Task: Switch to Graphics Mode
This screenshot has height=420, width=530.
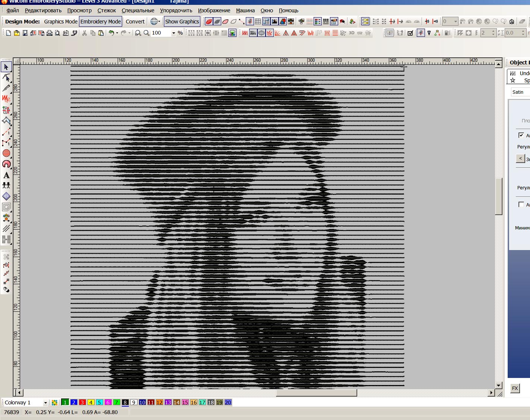Action: click(x=60, y=22)
